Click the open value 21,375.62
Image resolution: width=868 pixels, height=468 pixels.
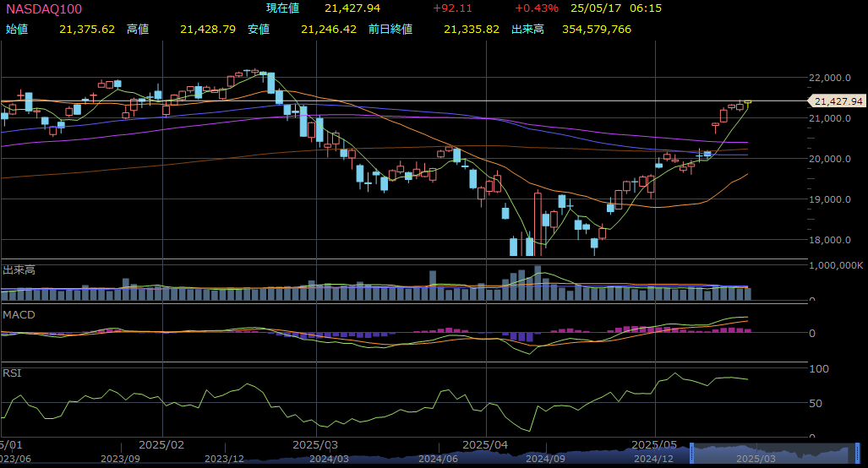pos(87,30)
